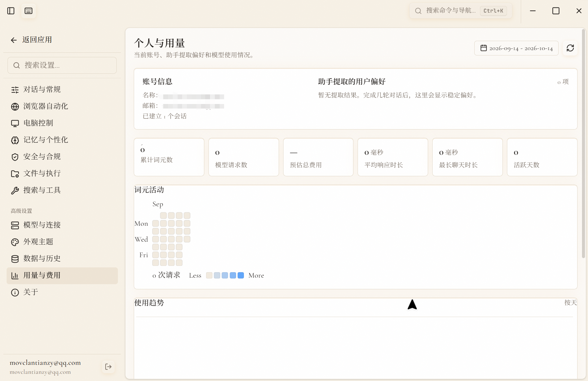Click the back arrow next to 返回应用
This screenshot has height=381, width=588.
pos(14,40)
